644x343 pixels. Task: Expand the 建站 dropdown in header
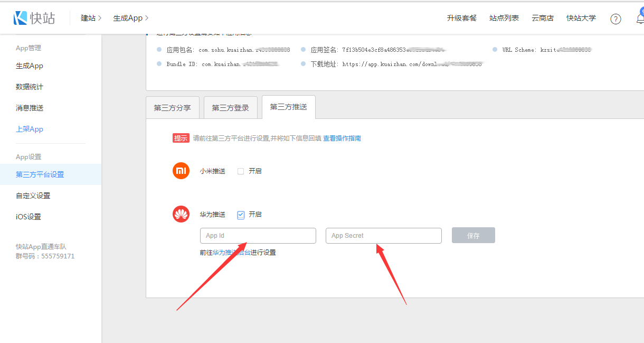[x=91, y=18]
